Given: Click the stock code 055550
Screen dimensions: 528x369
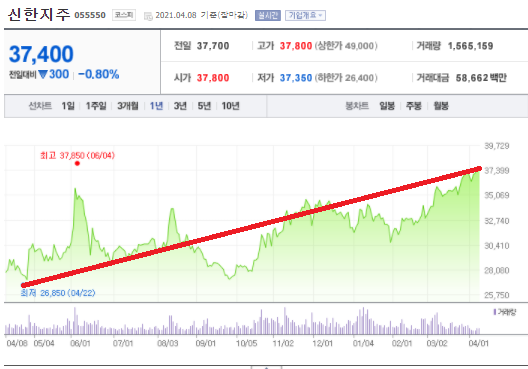Looking at the screenshot, I should point(90,15).
